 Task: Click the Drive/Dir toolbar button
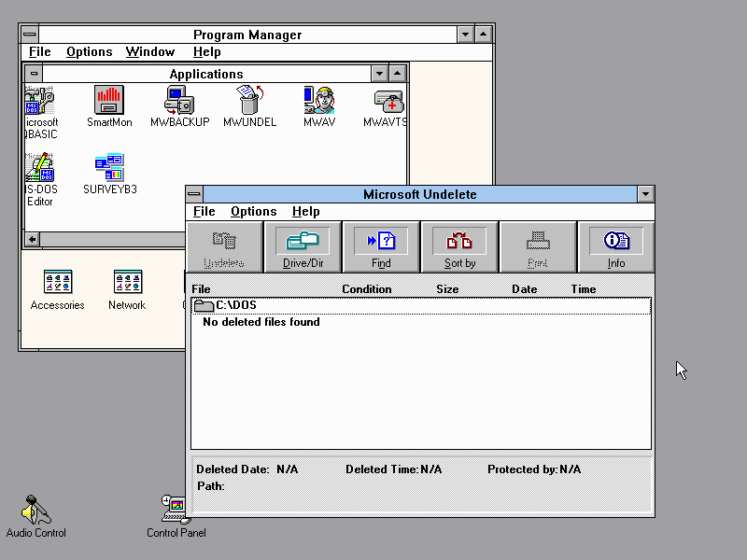(303, 247)
